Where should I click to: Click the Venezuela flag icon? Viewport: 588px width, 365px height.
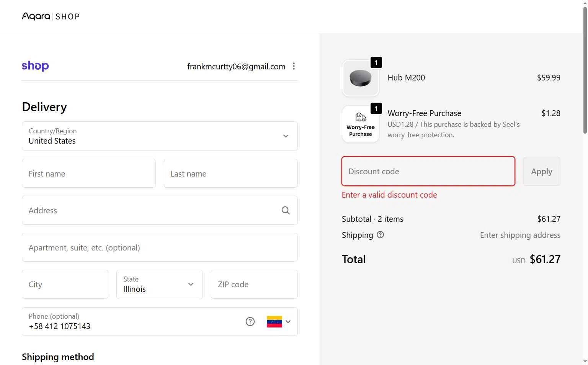coord(274,322)
